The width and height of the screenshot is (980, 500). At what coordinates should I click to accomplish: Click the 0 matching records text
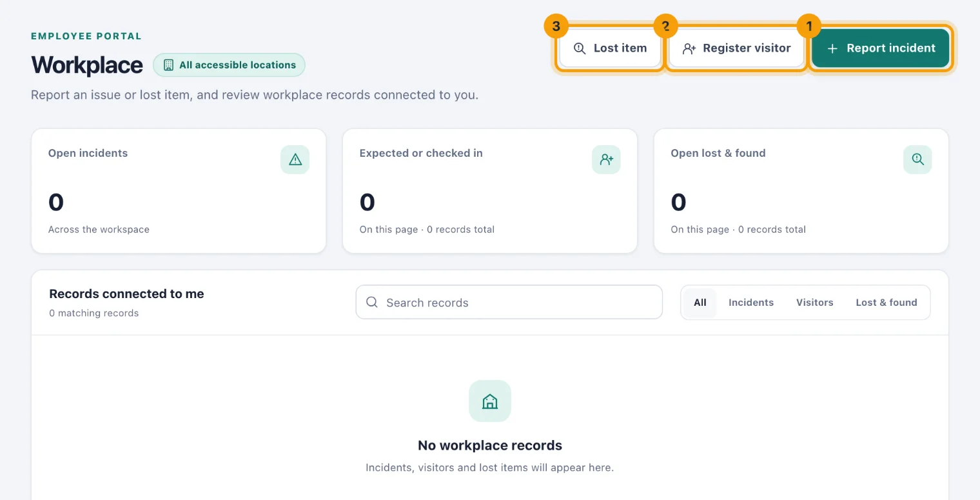tap(94, 314)
